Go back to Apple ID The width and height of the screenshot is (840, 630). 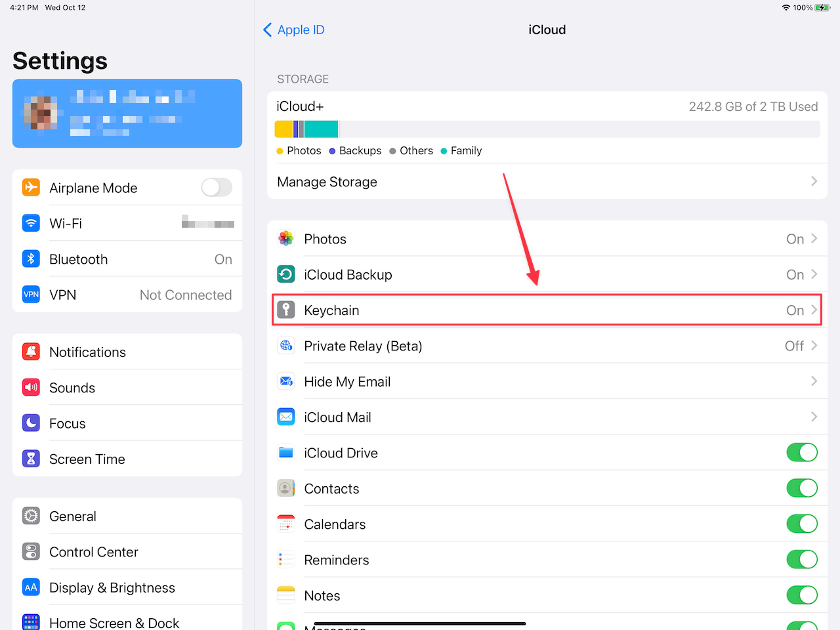click(293, 30)
